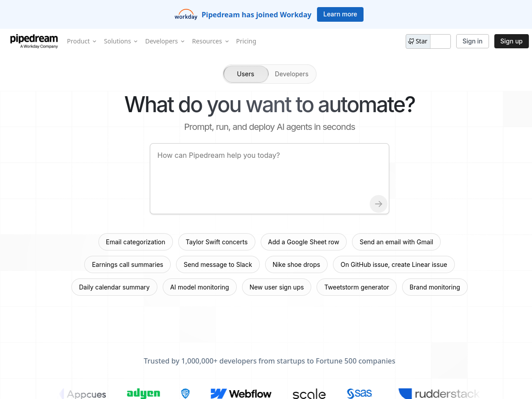Select the Email categorization suggestion

tap(135, 242)
